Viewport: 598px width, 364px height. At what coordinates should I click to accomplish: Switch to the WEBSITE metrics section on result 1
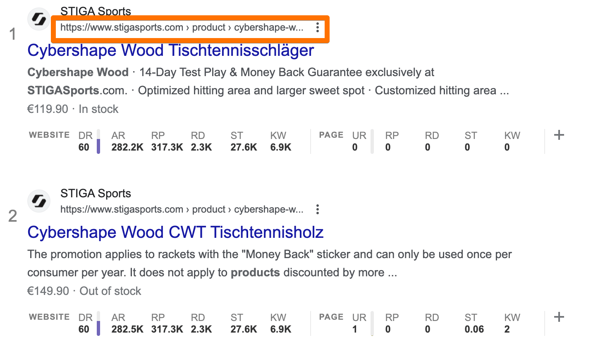[49, 134]
